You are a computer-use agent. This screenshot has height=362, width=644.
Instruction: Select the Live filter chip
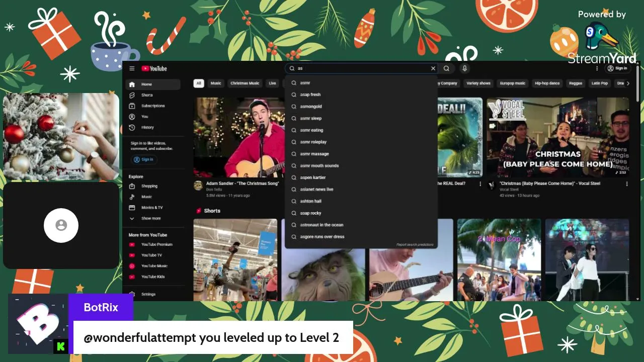(x=272, y=83)
